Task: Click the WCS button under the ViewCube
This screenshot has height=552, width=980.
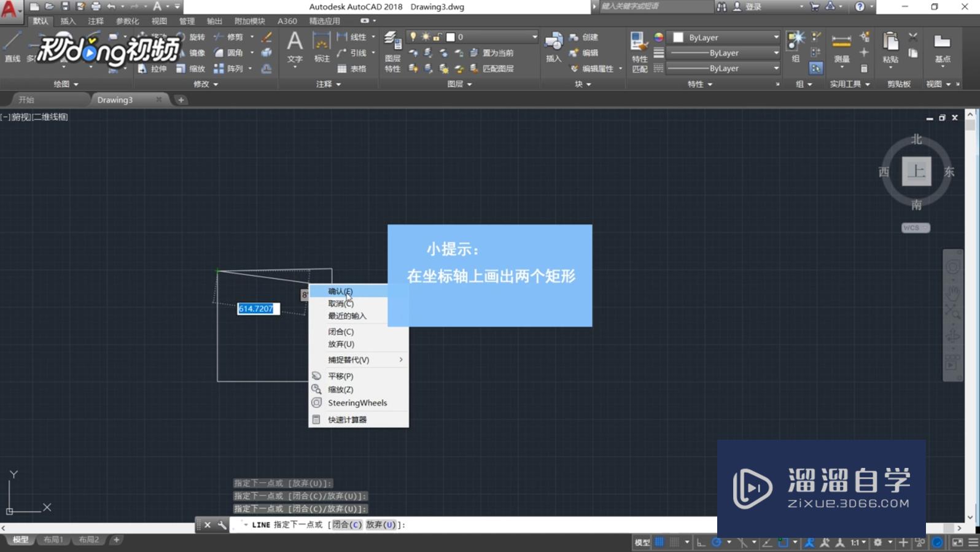Action: (x=916, y=228)
